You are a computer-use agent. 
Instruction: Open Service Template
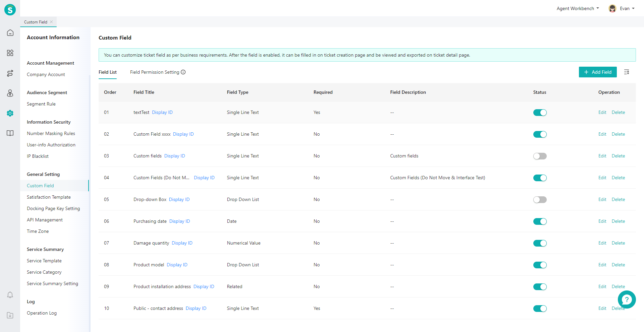coord(44,261)
